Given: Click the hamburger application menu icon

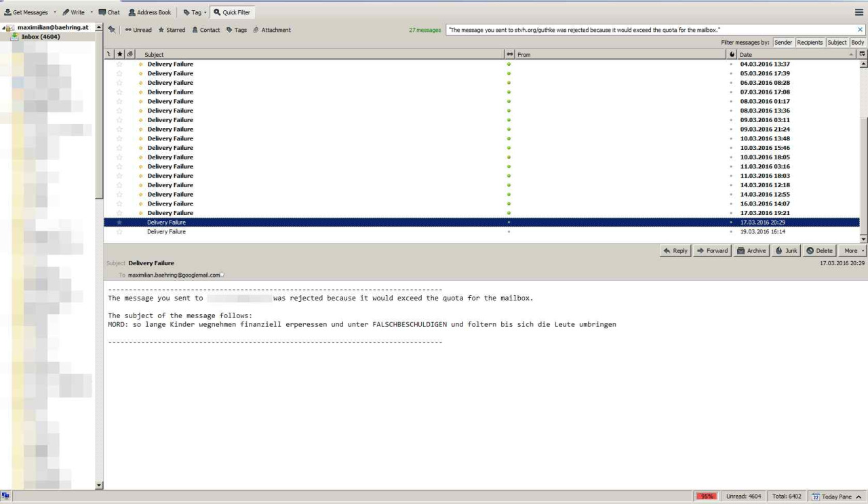Looking at the screenshot, I should point(859,12).
